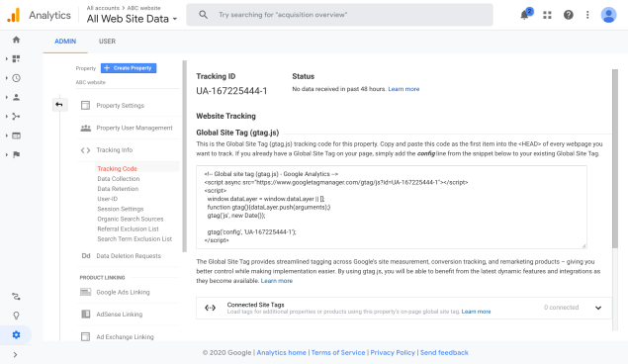
Task: Open notifications bell icon
Action: (x=525, y=15)
